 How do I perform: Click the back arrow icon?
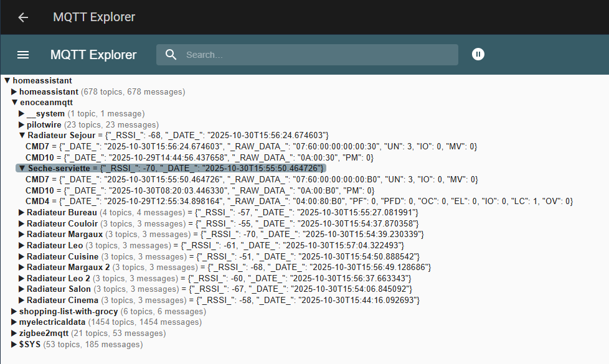pyautogui.click(x=23, y=17)
